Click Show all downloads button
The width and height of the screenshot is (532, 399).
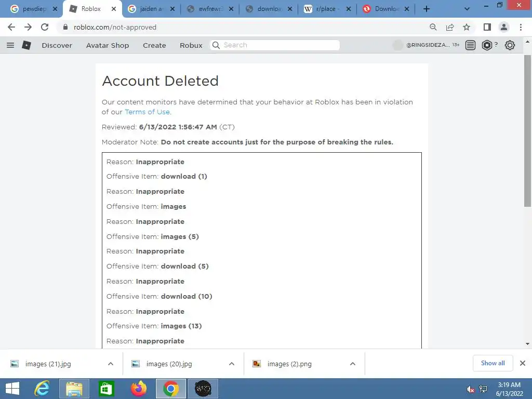tap(493, 363)
